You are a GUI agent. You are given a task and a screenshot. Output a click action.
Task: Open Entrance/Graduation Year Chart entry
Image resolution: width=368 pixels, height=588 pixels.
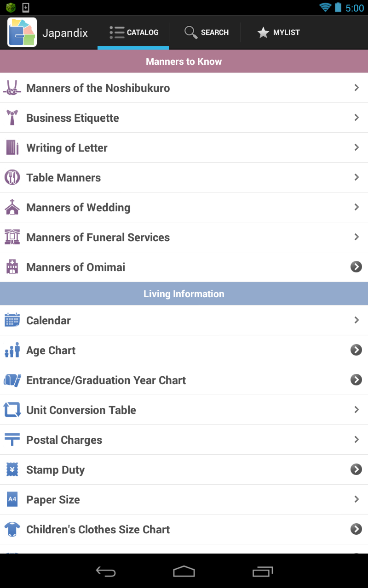(184, 380)
